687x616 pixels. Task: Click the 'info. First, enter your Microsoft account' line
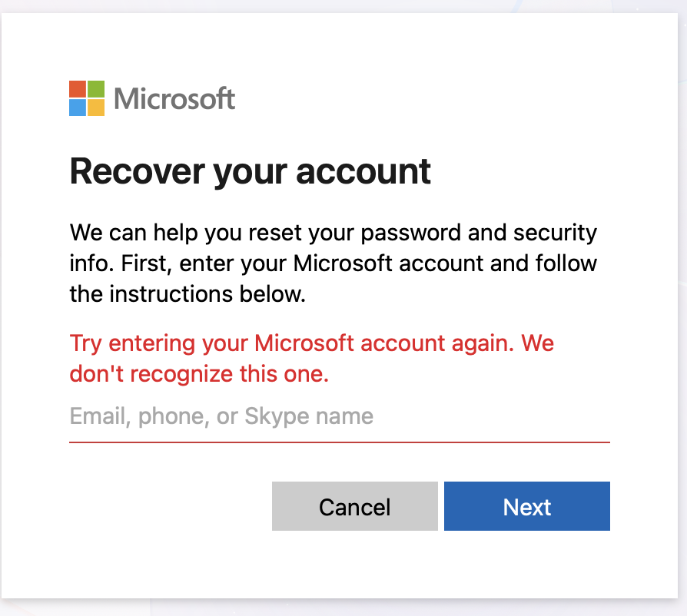[x=333, y=263]
